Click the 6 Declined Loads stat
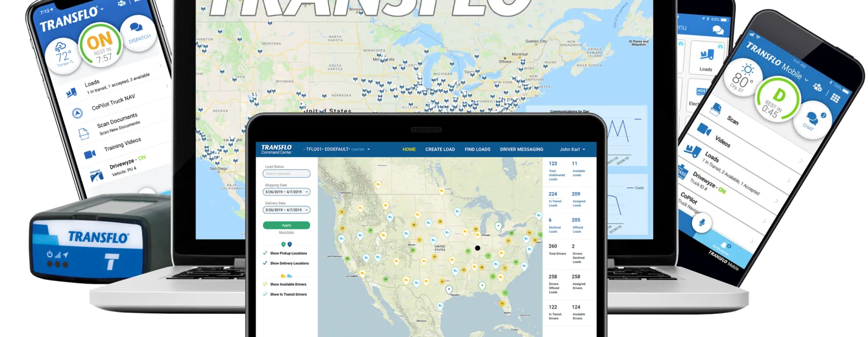This screenshot has width=868, height=337. pyautogui.click(x=554, y=226)
